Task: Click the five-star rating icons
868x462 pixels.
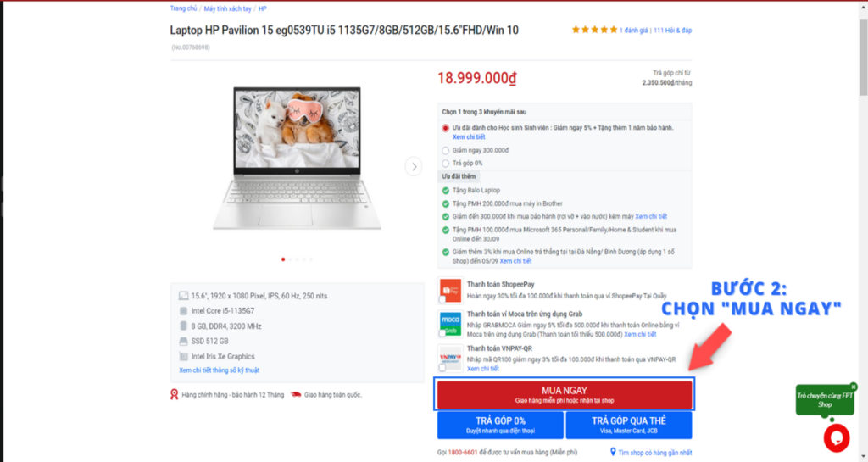Action: coord(594,30)
